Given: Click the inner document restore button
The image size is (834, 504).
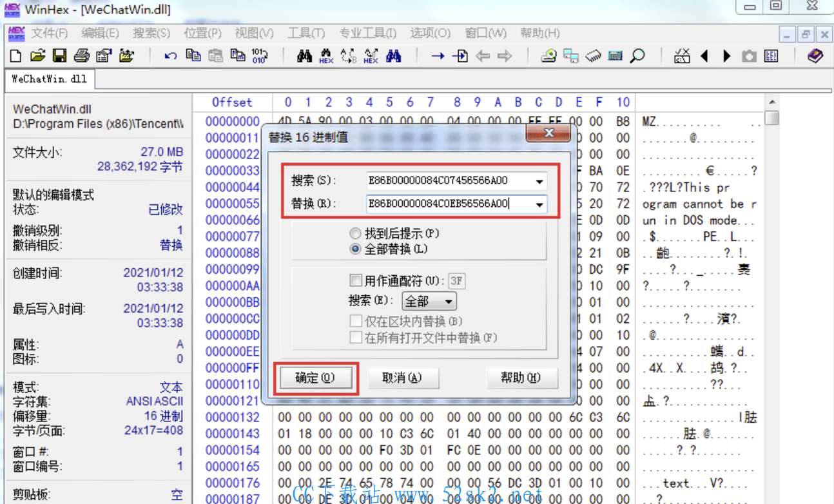Looking at the screenshot, I should coord(806,34).
